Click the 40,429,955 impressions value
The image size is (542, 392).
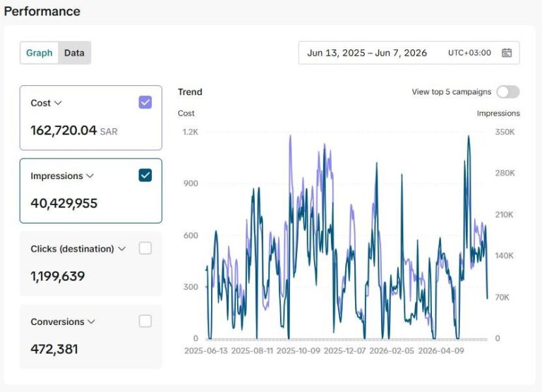tap(64, 203)
